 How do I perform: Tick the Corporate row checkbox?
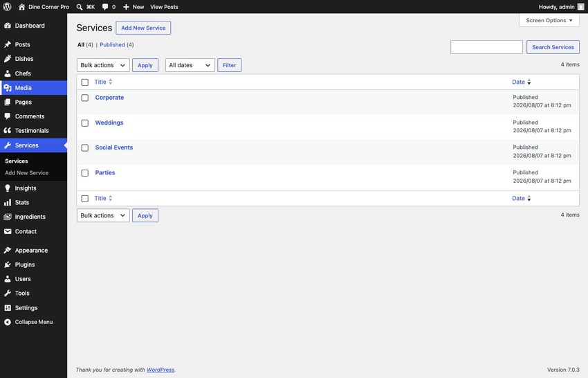[x=85, y=98]
